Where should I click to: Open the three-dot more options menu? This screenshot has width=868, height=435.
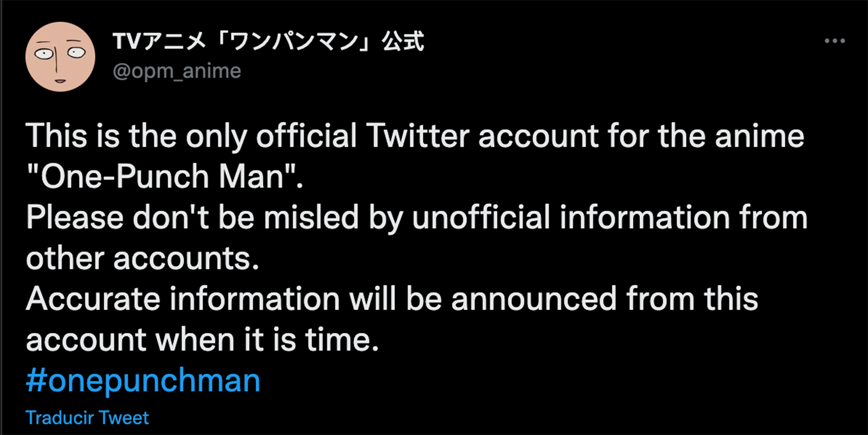(x=834, y=41)
